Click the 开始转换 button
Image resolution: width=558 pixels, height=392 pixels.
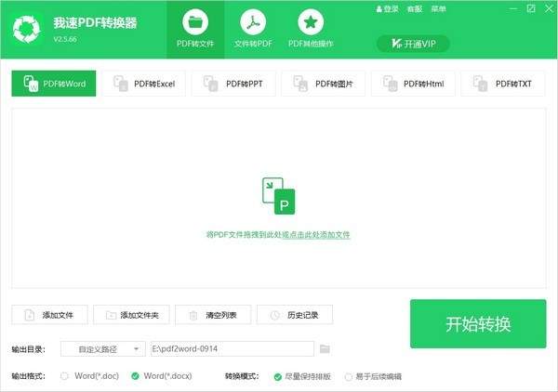pos(478,324)
